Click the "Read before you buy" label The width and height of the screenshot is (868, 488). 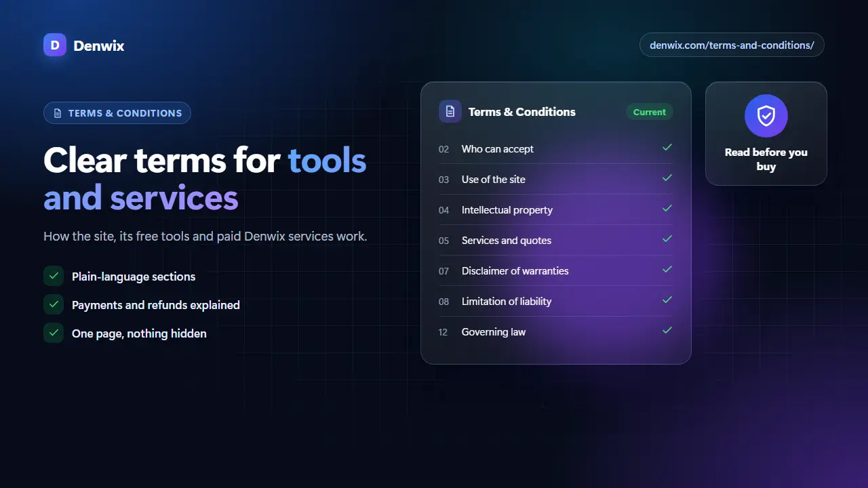pos(766,159)
